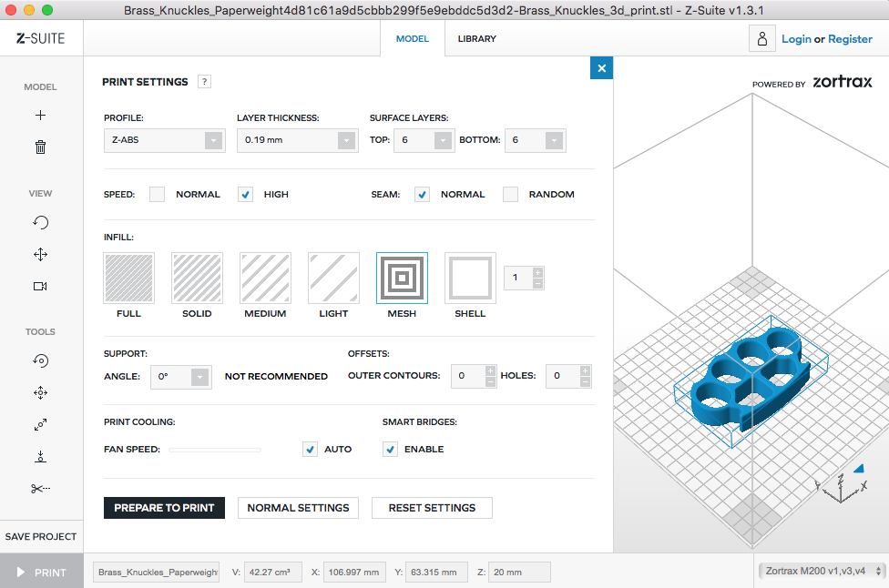Select the pan view arrows icon
This screenshot has height=588, width=889.
[40, 255]
